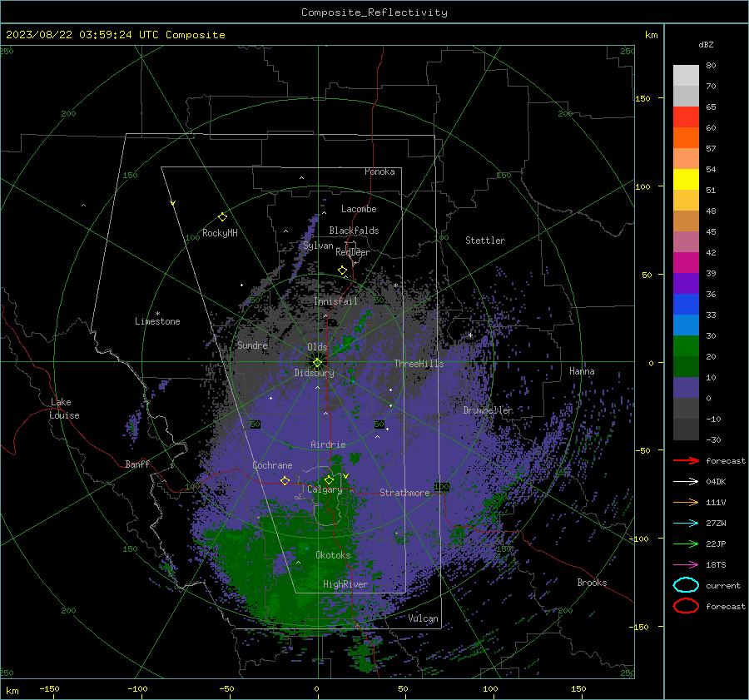Select the bright green 30 dBZ swatch
Viewport: 749px width, 700px height.
686,345
